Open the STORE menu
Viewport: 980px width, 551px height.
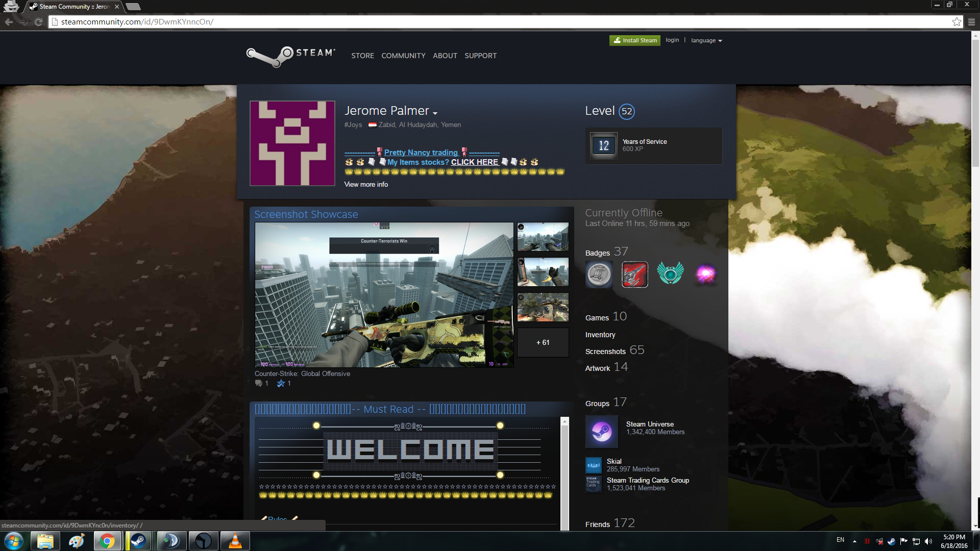coord(362,56)
